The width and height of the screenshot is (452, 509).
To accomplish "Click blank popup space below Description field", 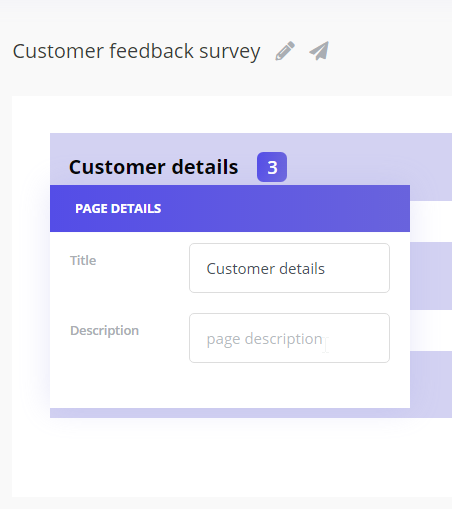I will [230, 385].
